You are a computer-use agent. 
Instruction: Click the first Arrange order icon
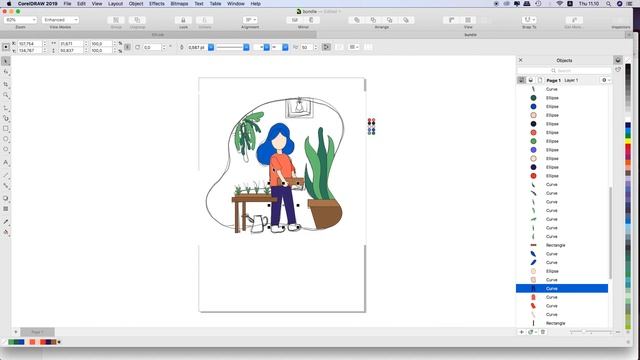357,20
